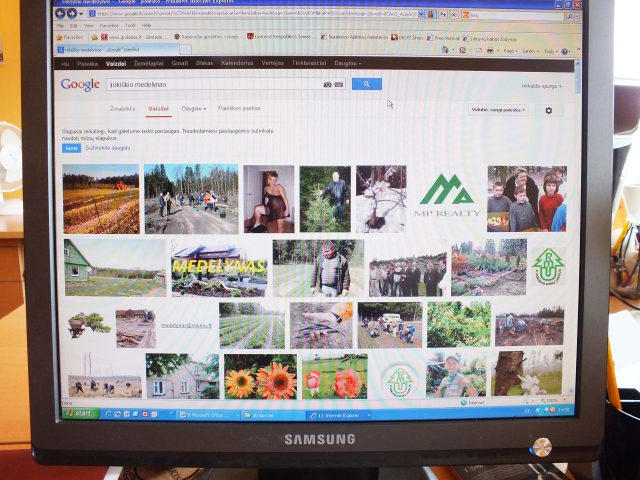The image size is (640, 480).
Task: Open the safe search filter dropdown
Action: tap(498, 110)
